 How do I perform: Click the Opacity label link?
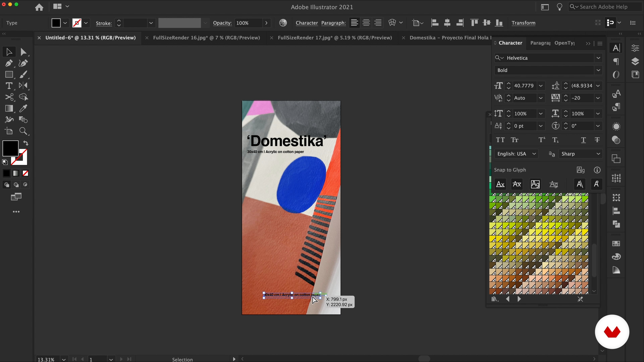click(222, 23)
